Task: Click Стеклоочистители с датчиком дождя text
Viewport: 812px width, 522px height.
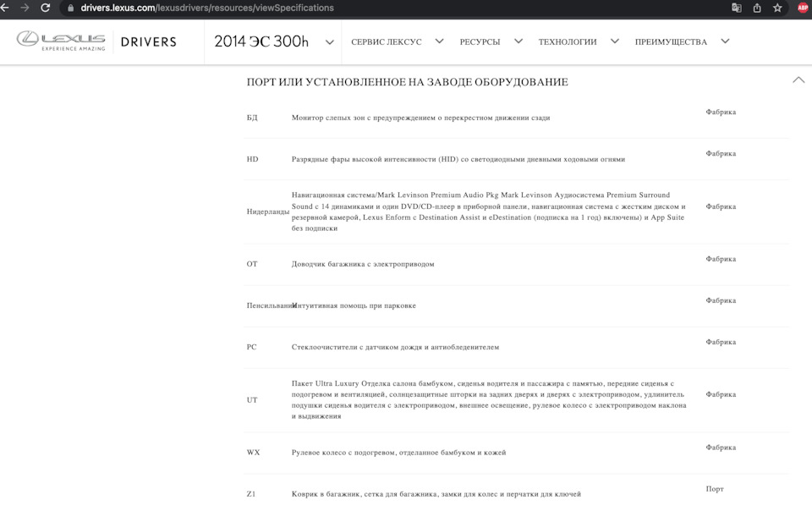Action: click(x=395, y=347)
